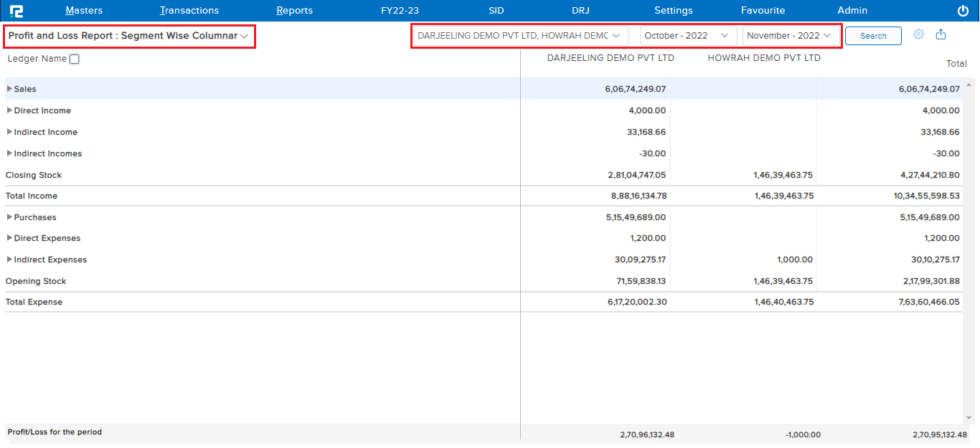Click the scrollbar down arrow
The width and height of the screenshot is (980, 448).
(969, 418)
